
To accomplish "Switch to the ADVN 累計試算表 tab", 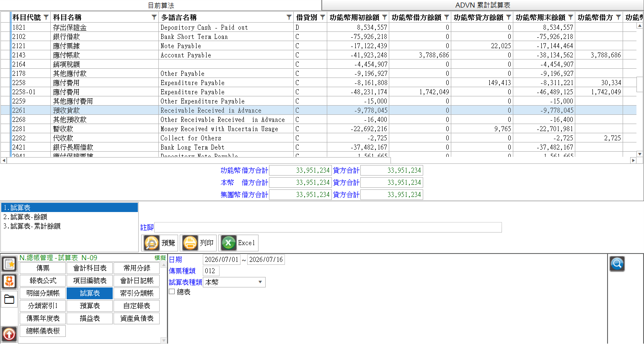I will tap(483, 5).
